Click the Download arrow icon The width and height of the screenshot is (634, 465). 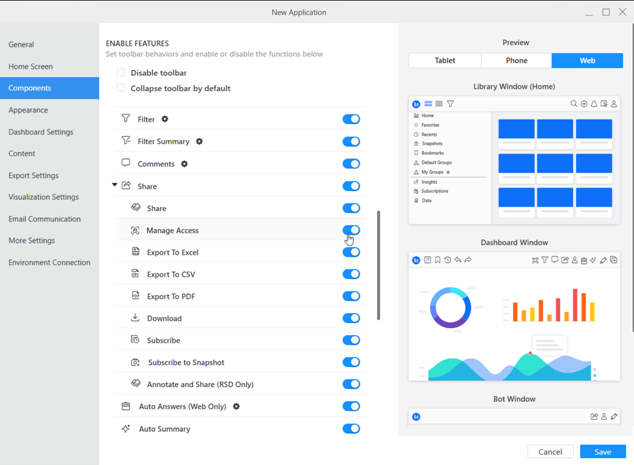135,318
